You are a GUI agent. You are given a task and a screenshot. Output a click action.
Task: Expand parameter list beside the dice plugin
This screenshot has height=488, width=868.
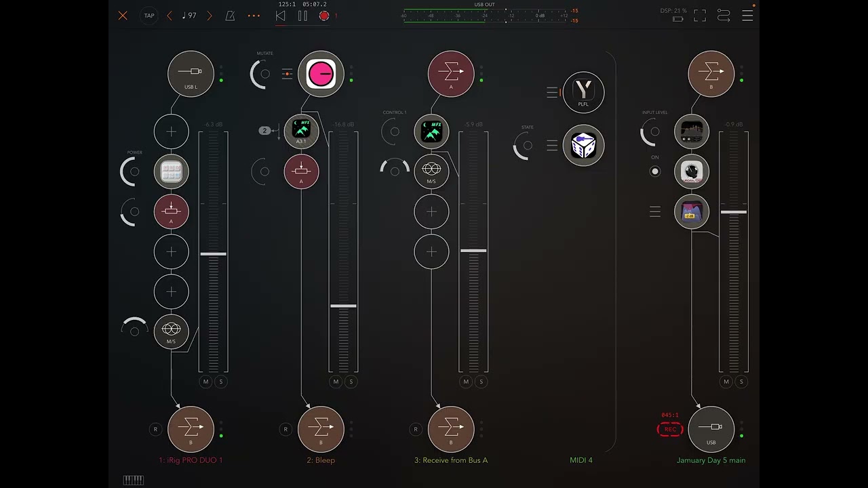pyautogui.click(x=552, y=146)
